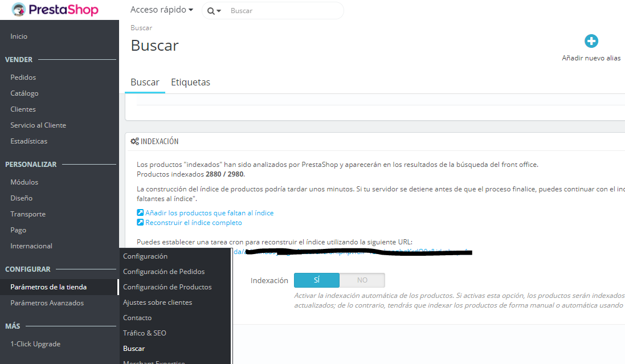Viewport: 625px width, 364px height.
Task: Click the arrow icon beside Añadir los productos
Action: click(140, 212)
